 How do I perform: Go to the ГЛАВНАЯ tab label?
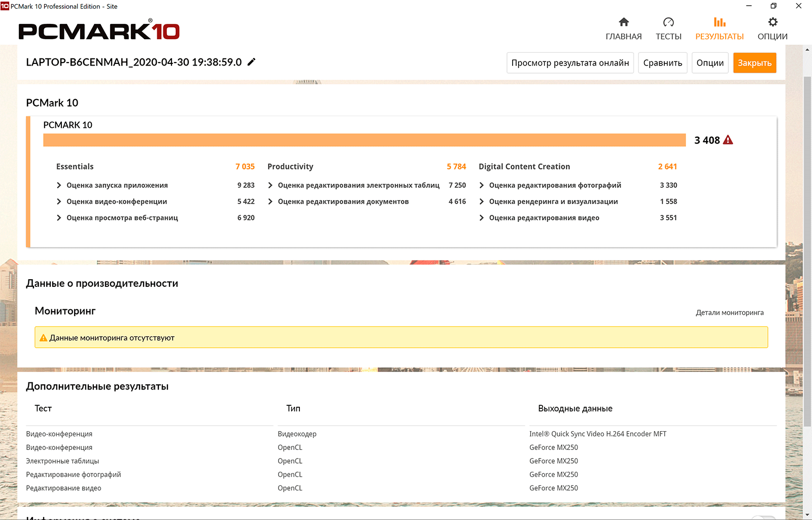624,37
